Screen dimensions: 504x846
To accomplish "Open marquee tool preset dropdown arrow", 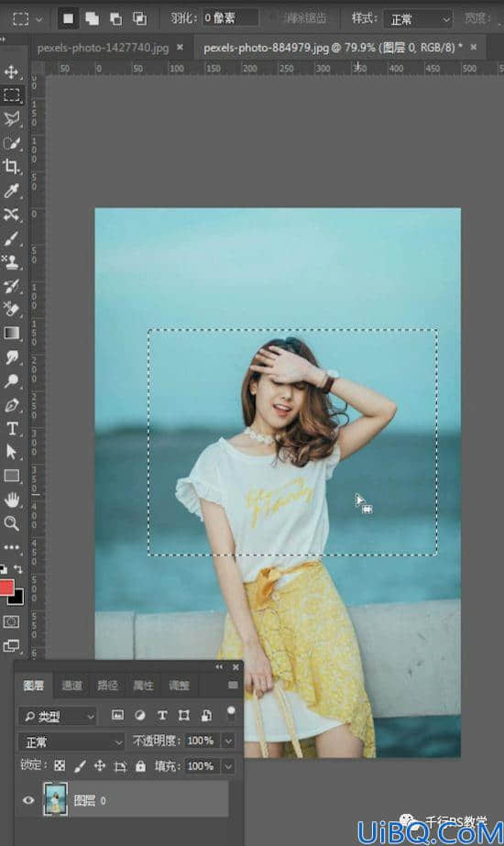I will pyautogui.click(x=38, y=19).
